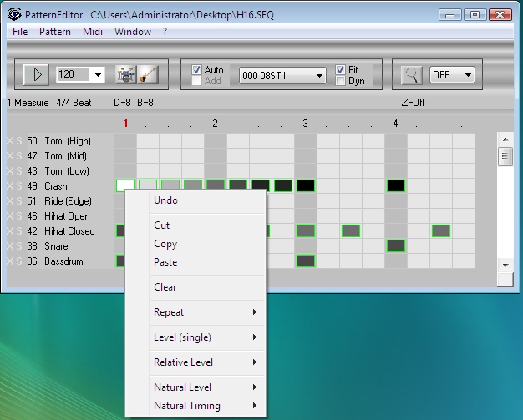Mute Ride (Edge) row with X
The image size is (523, 420).
[10, 201]
